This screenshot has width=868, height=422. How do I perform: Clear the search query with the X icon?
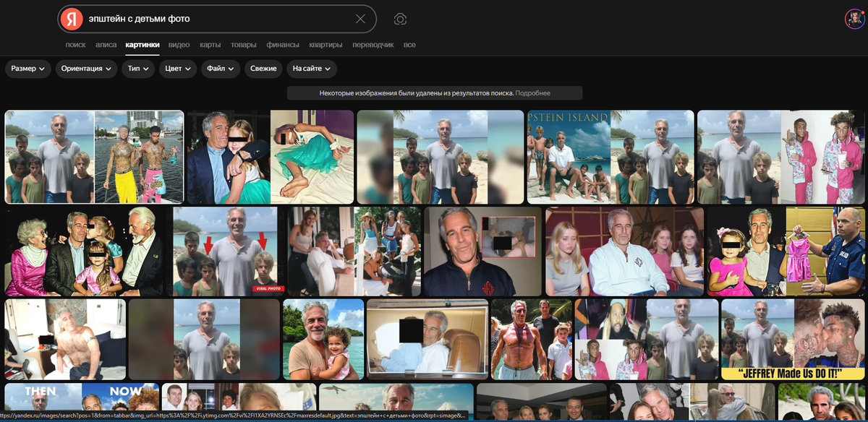(360, 19)
